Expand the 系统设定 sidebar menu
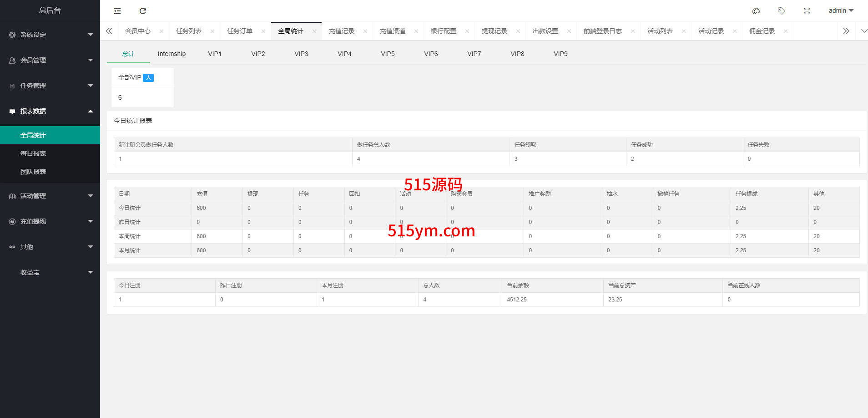Viewport: 868px width, 418px height. (50, 35)
